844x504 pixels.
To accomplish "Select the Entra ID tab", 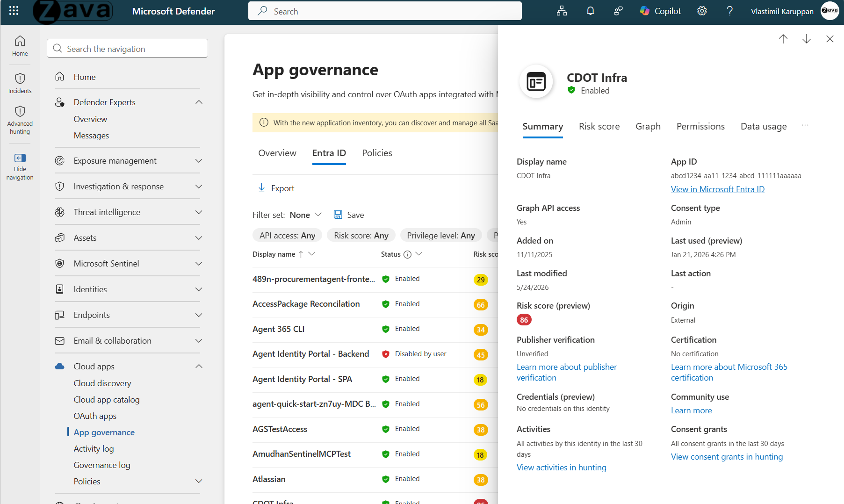I will (329, 153).
